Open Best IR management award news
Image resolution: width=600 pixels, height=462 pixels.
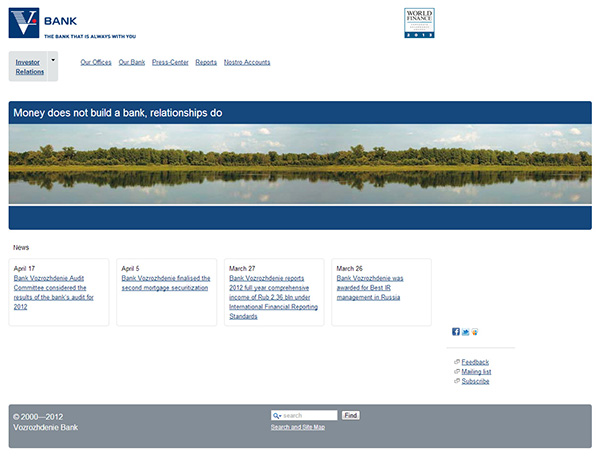pyautogui.click(x=370, y=287)
